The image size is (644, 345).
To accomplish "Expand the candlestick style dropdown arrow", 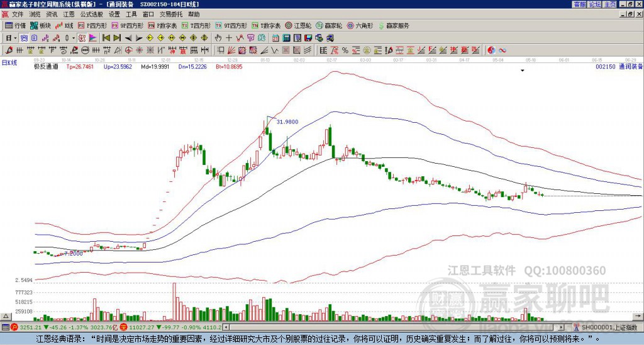I will point(74,38).
